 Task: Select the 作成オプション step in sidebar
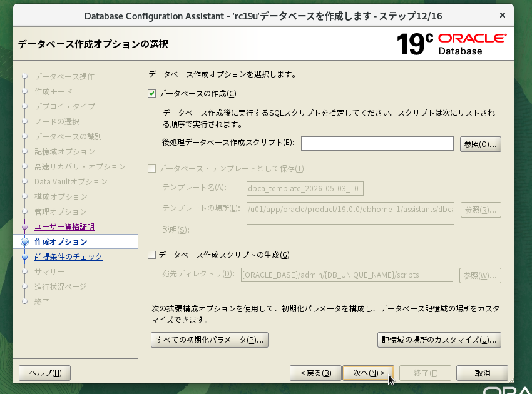click(61, 242)
